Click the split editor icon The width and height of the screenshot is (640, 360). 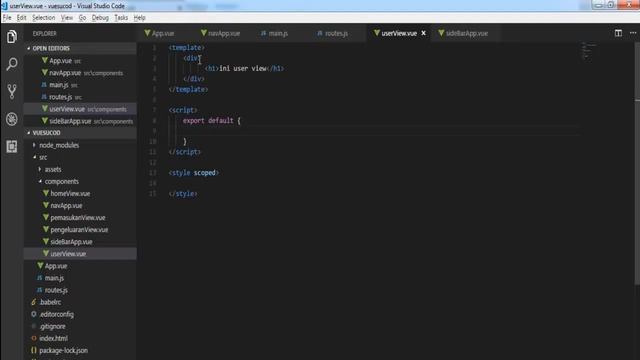[618, 33]
